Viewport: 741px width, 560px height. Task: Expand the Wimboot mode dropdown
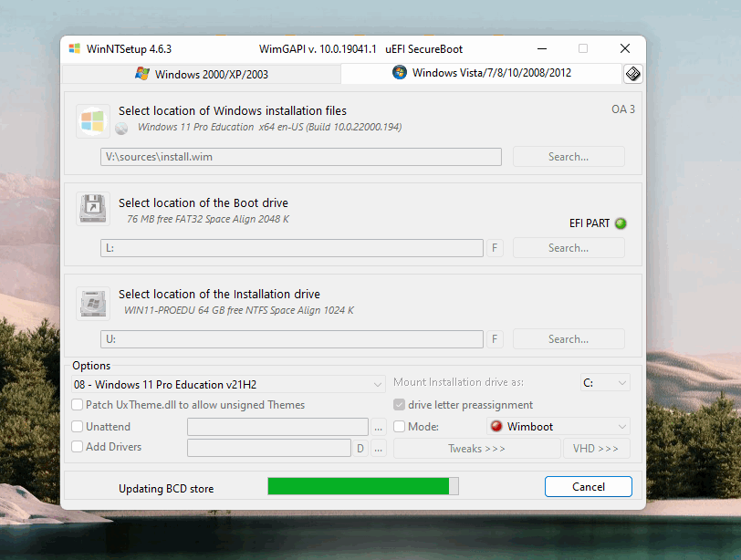[558, 426]
